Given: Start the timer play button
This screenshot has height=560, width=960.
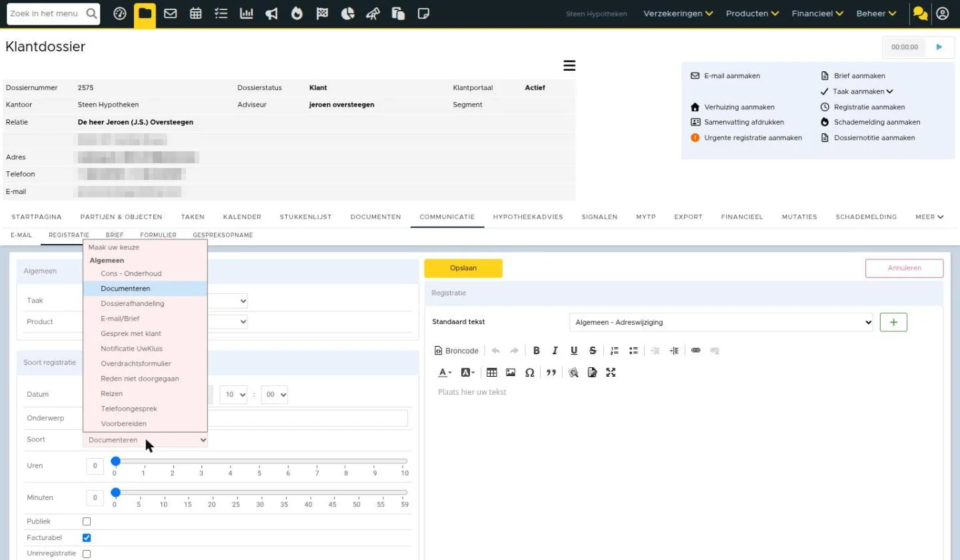Looking at the screenshot, I should coord(939,47).
